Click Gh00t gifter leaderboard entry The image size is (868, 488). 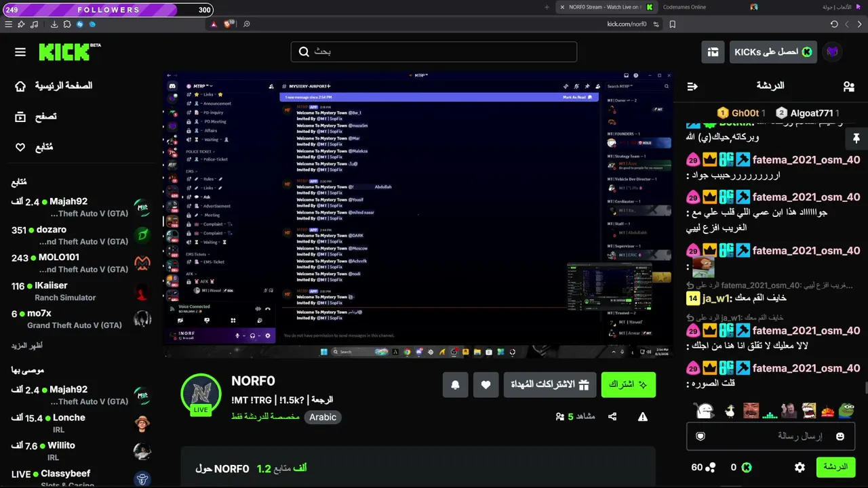(741, 113)
